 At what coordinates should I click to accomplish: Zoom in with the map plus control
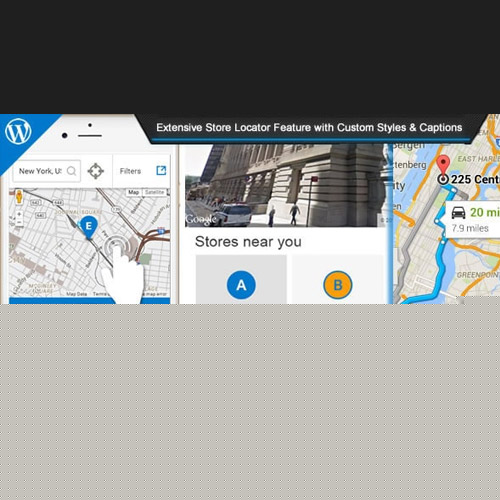[x=19, y=214]
